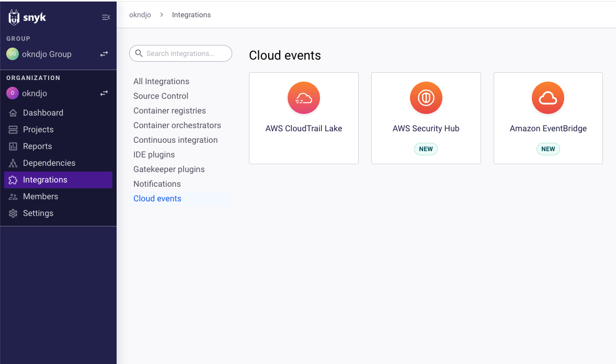This screenshot has width=616, height=364.
Task: Click the Settings gear icon
Action: (x=14, y=213)
